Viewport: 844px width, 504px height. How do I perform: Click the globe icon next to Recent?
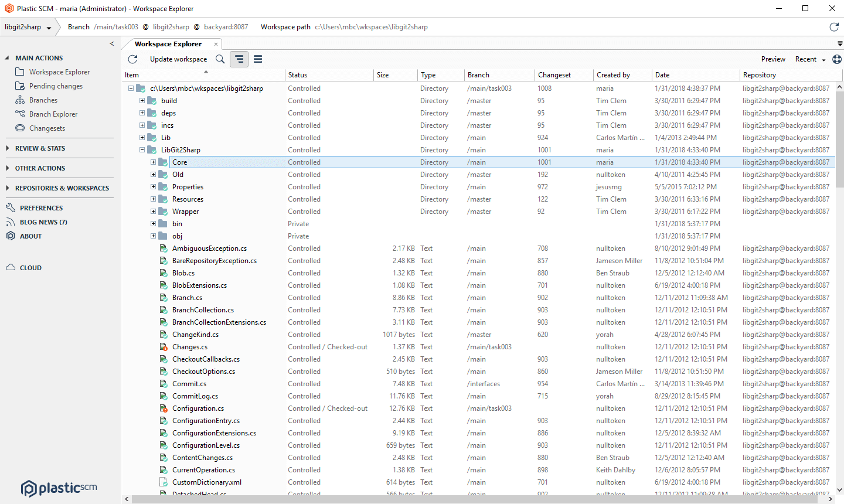[837, 59]
